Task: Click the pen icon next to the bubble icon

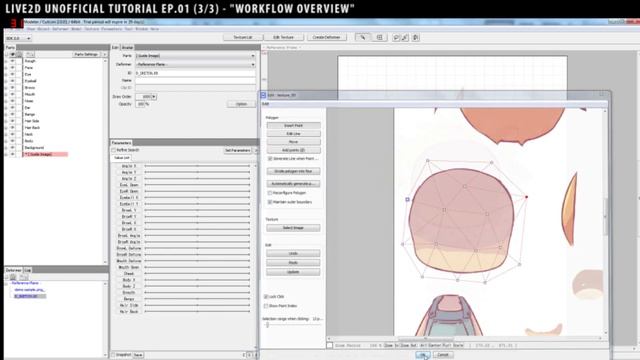Action: coord(404,38)
